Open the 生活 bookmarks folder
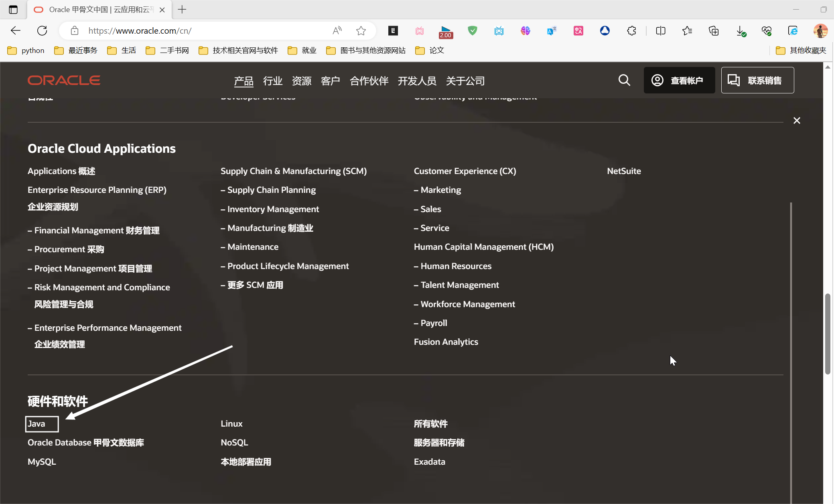Viewport: 834px width, 504px height. tap(122, 51)
